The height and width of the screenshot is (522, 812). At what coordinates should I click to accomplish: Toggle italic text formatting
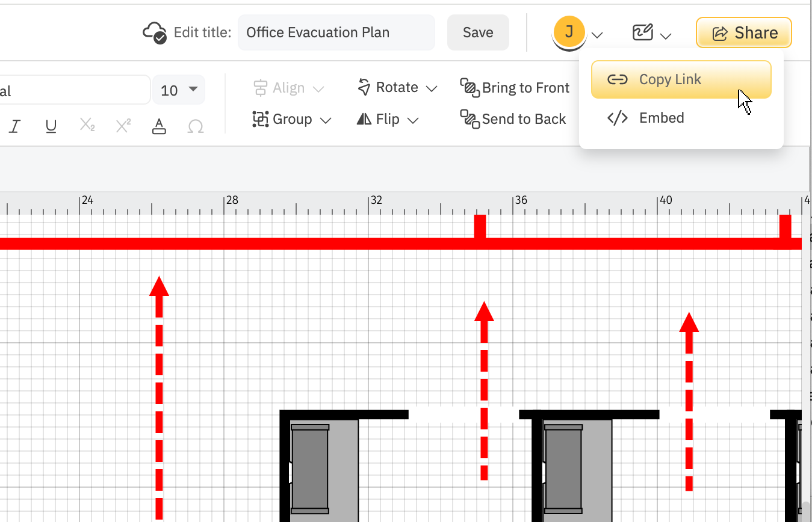pyautogui.click(x=15, y=126)
